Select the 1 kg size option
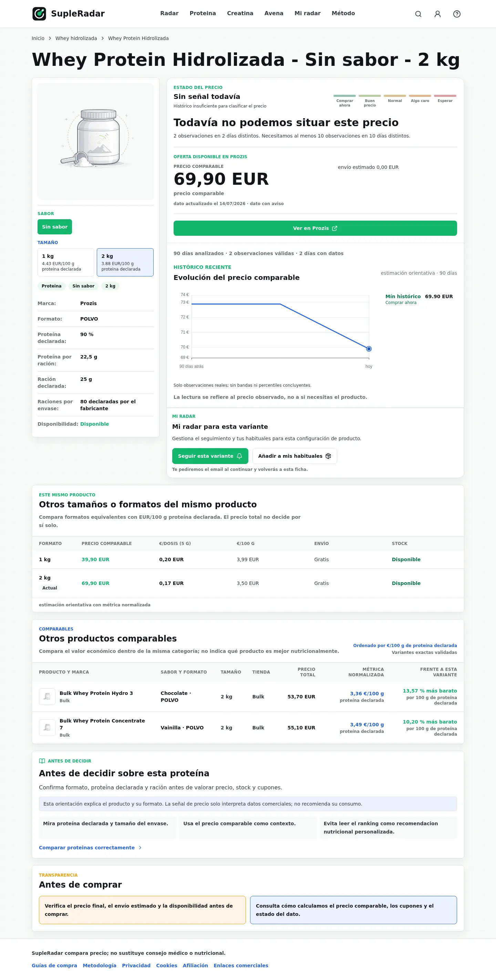The width and height of the screenshot is (496, 980). 66,262
